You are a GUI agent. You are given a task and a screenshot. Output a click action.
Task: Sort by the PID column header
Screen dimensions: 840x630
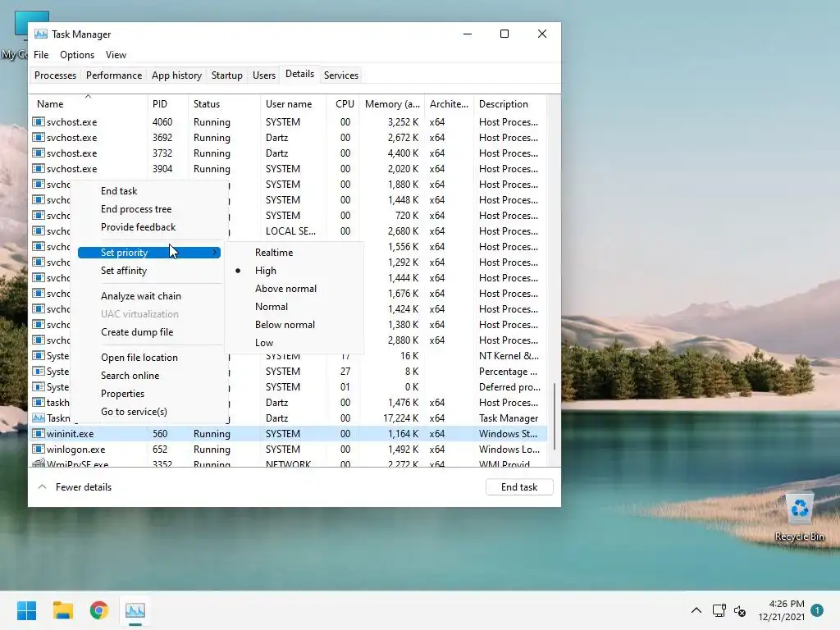167,104
